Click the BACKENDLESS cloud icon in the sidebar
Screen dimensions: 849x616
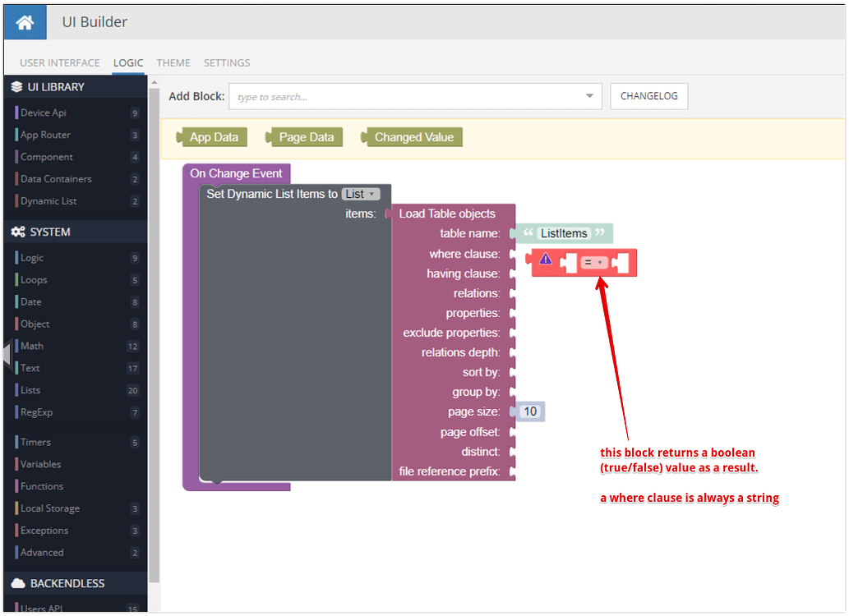18,582
